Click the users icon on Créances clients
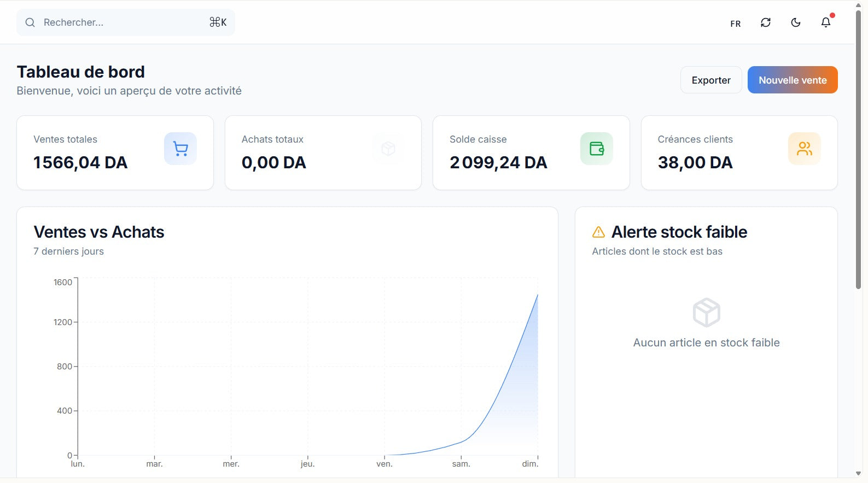The image size is (868, 483). (x=804, y=149)
